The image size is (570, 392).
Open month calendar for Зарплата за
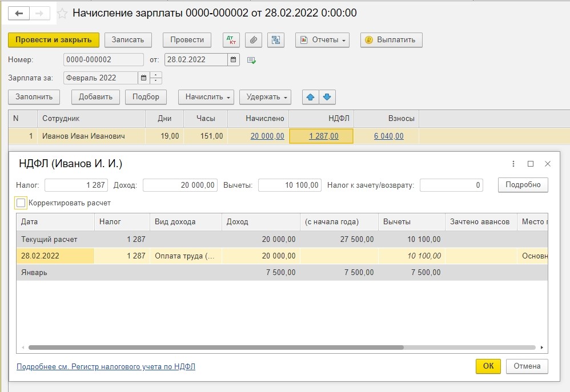click(x=143, y=78)
